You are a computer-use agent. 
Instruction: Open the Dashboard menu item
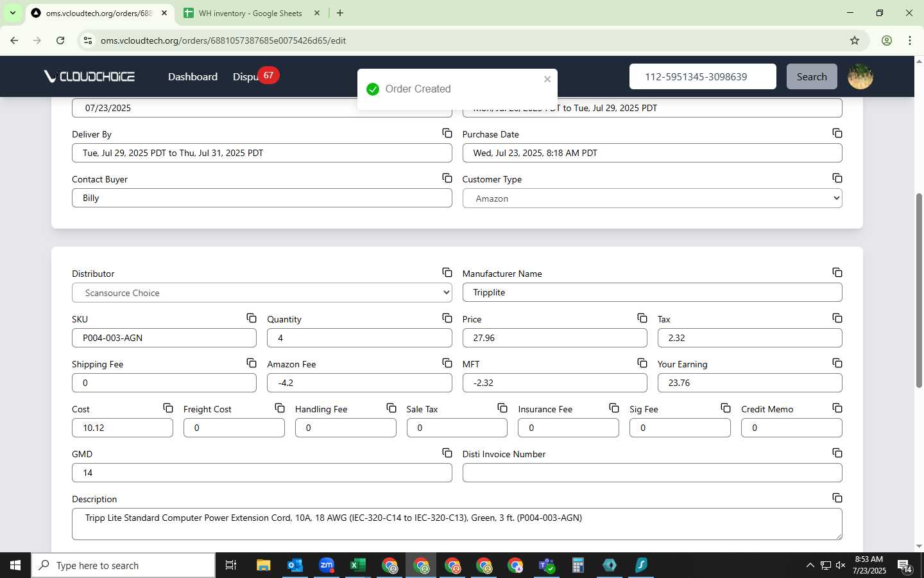193,76
